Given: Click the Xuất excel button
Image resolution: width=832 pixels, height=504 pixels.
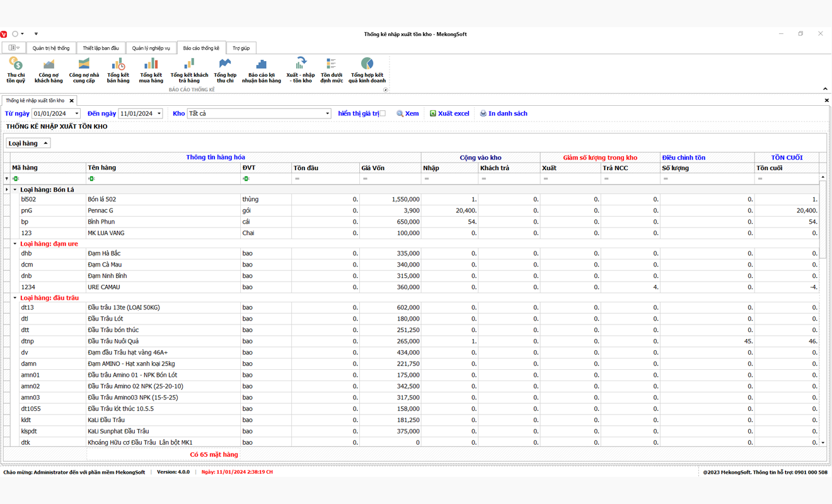Looking at the screenshot, I should tap(449, 114).
